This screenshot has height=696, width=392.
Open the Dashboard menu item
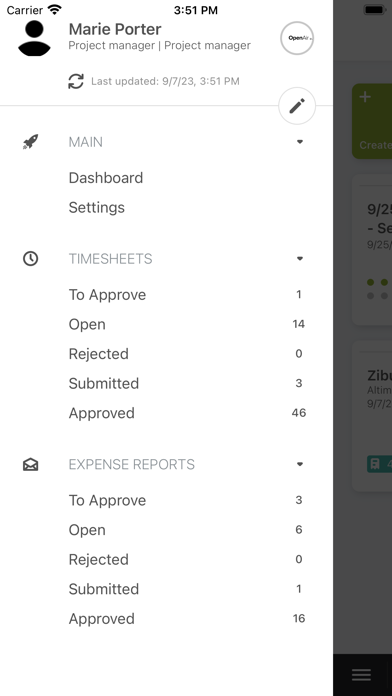106,178
